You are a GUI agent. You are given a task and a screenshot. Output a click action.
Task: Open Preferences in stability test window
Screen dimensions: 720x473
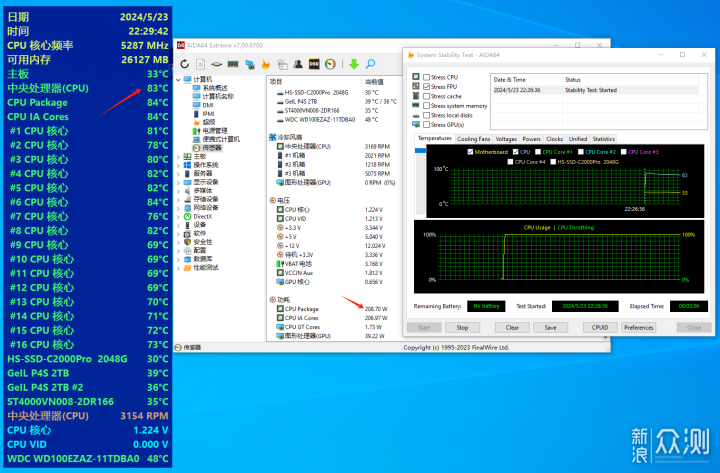pyautogui.click(x=638, y=327)
